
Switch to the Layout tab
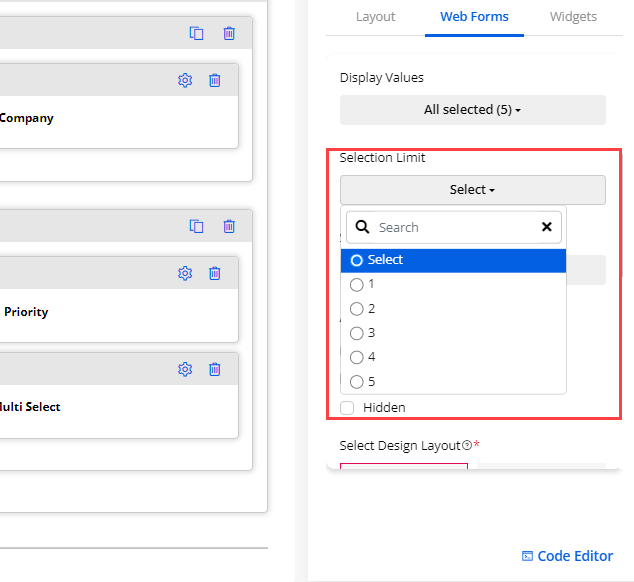tap(375, 17)
